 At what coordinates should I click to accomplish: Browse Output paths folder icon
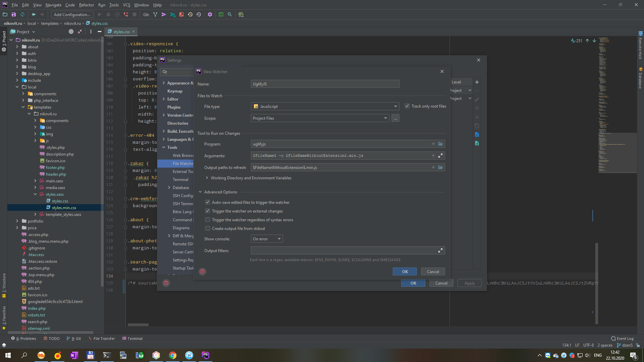pos(440,167)
